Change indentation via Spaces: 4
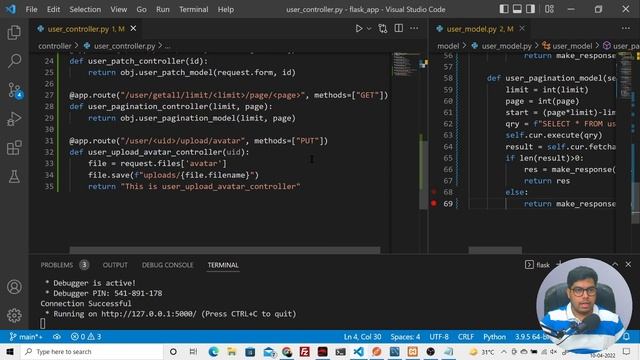 [405, 337]
